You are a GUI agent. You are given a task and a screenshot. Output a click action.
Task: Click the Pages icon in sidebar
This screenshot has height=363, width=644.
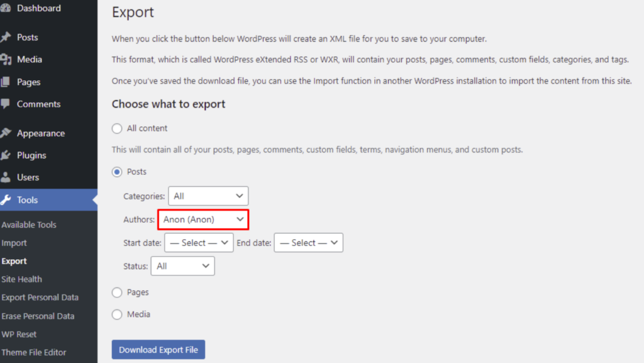coord(6,82)
